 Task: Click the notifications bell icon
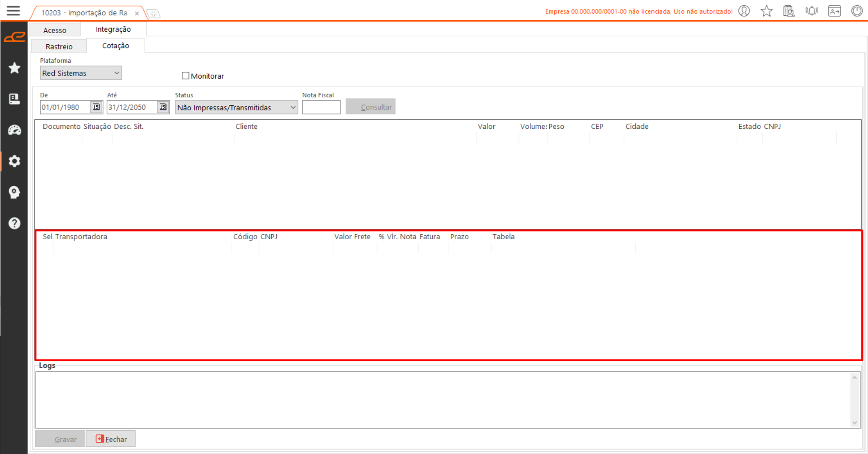(x=811, y=11)
